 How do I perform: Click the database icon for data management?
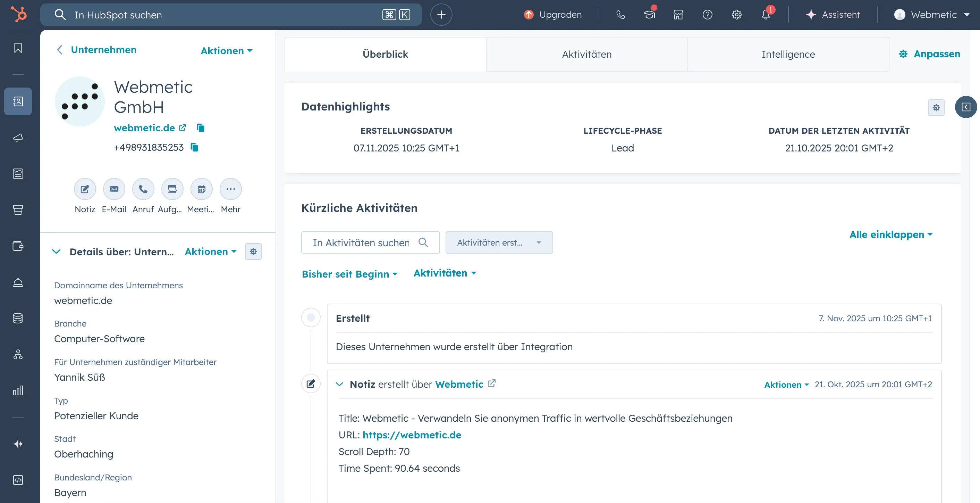[18, 318]
